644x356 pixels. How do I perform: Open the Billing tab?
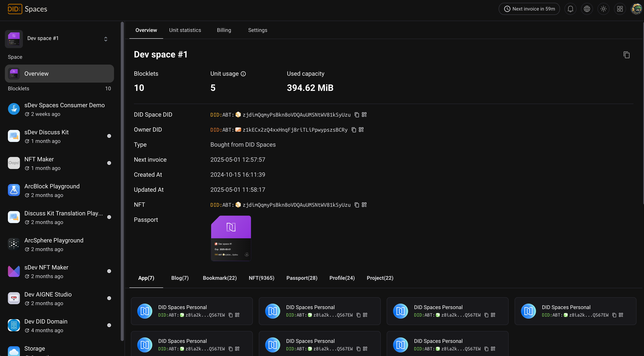pyautogui.click(x=224, y=30)
